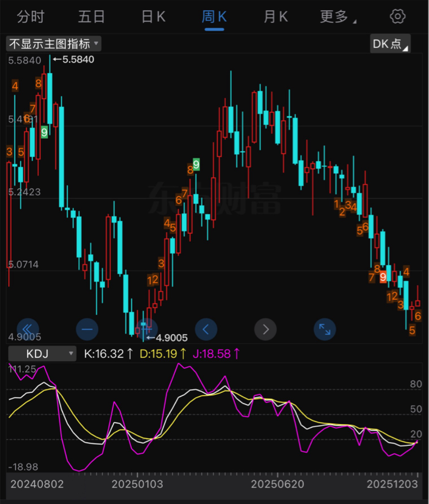Viewport: 429px width, 504px height.
Task: Click the red highlighted 9 sequence marker
Action: 383,277
